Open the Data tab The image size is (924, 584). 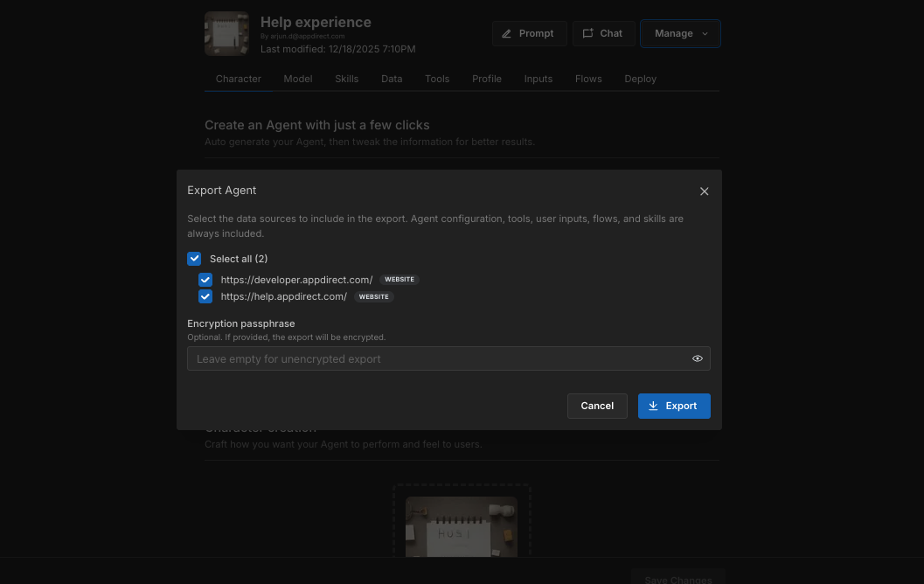point(392,79)
